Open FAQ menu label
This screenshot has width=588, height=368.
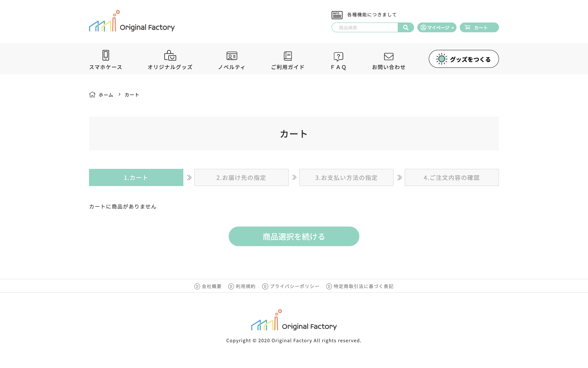click(x=339, y=67)
